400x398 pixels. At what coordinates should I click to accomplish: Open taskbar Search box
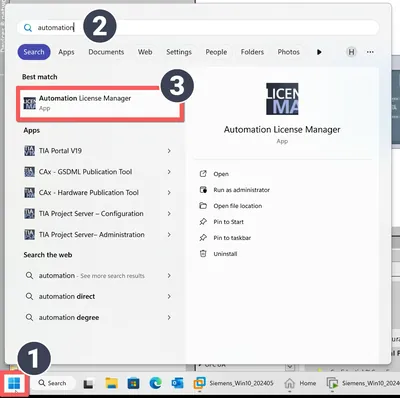click(52, 383)
